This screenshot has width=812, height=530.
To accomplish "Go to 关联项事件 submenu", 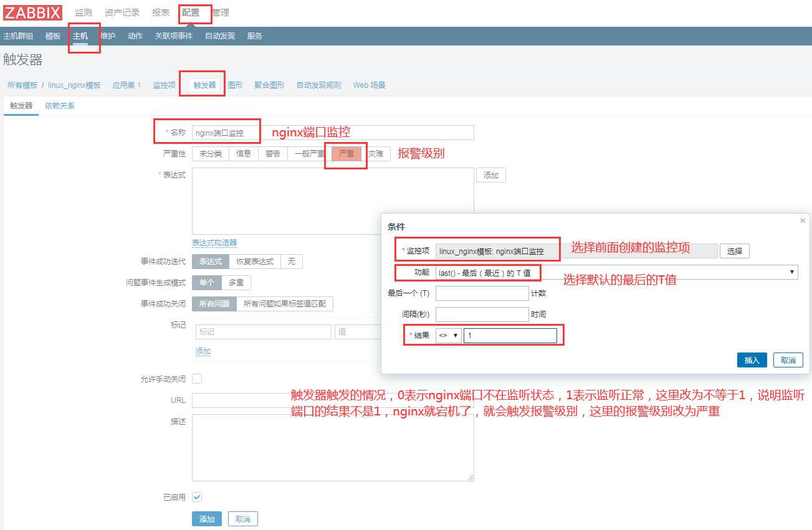I will [174, 36].
